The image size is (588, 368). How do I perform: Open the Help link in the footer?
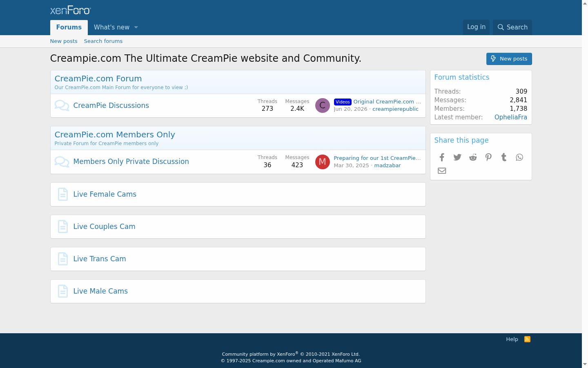tap(512, 339)
